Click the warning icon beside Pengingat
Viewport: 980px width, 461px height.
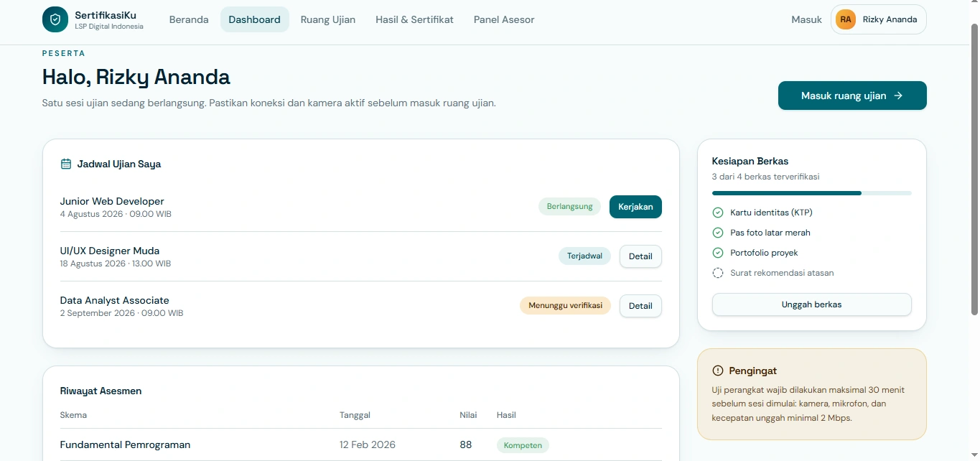point(718,371)
